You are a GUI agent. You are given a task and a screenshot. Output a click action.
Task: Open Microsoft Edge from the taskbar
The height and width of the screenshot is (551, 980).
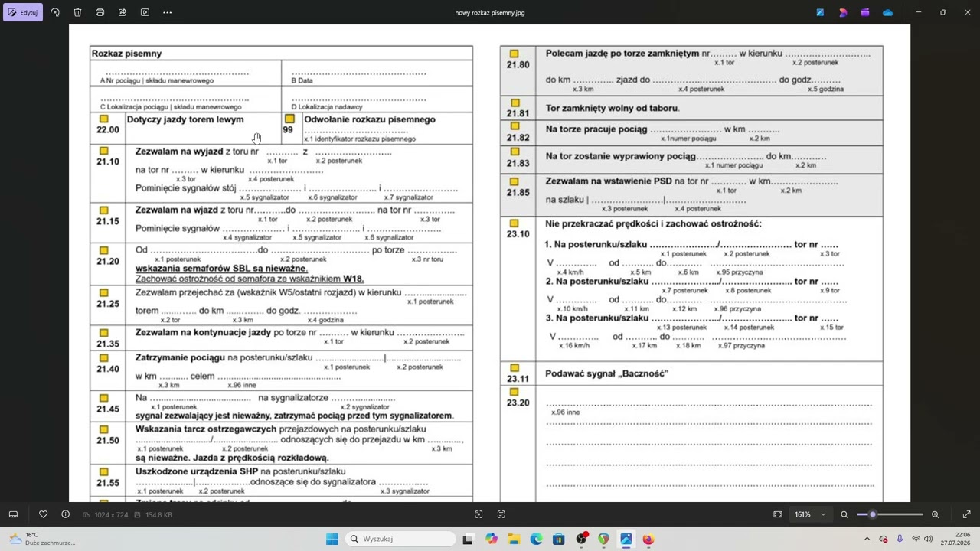536,539
